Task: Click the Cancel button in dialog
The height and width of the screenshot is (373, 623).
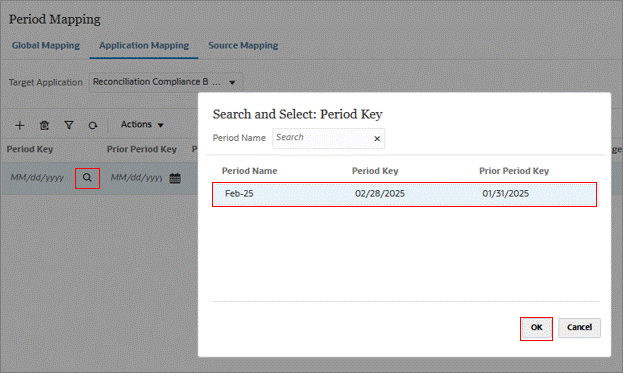Action: [579, 328]
